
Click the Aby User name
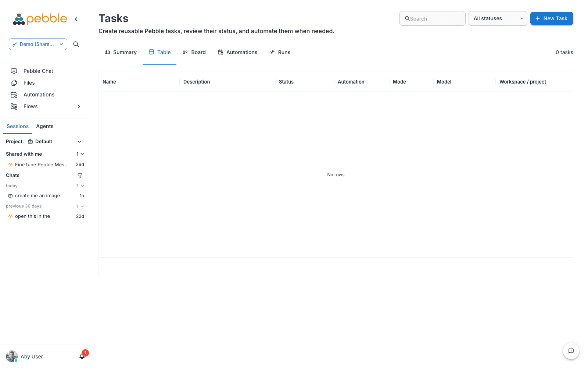(32, 357)
